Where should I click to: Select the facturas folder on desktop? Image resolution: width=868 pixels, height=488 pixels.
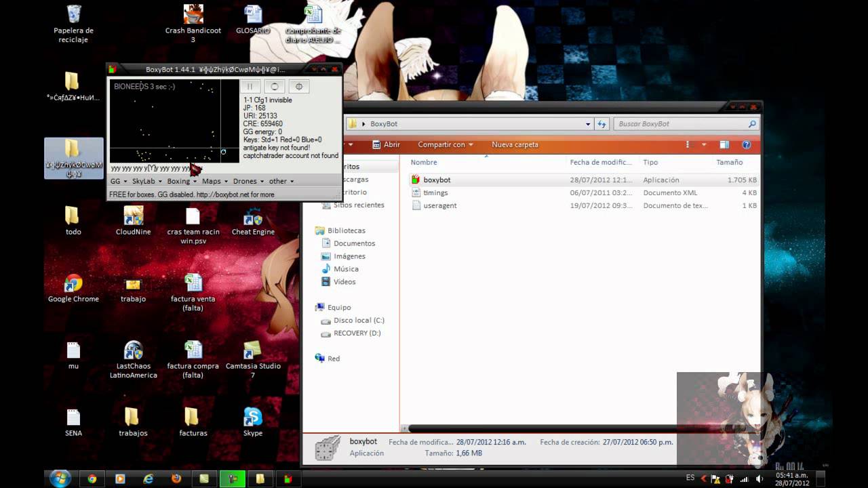(x=193, y=422)
